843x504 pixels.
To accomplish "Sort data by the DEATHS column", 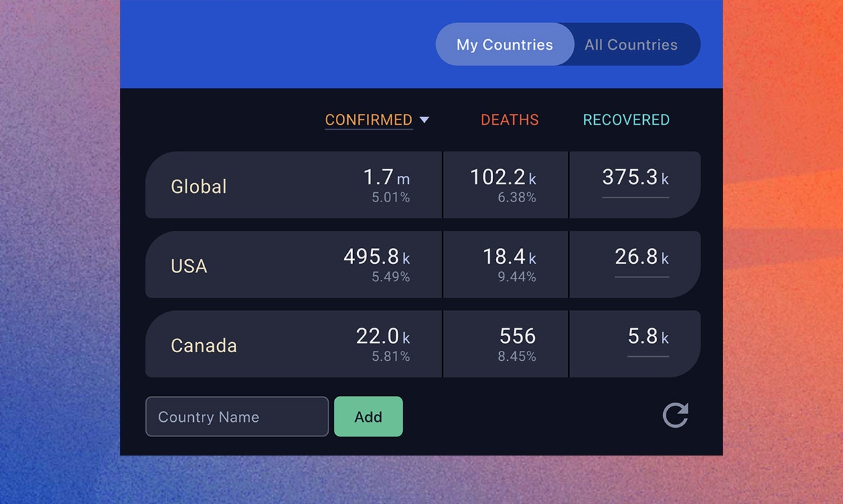I will pyautogui.click(x=509, y=120).
